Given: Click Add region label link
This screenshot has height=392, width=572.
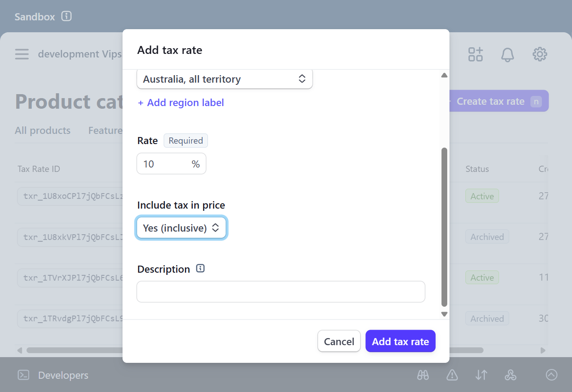Looking at the screenshot, I should click(181, 103).
